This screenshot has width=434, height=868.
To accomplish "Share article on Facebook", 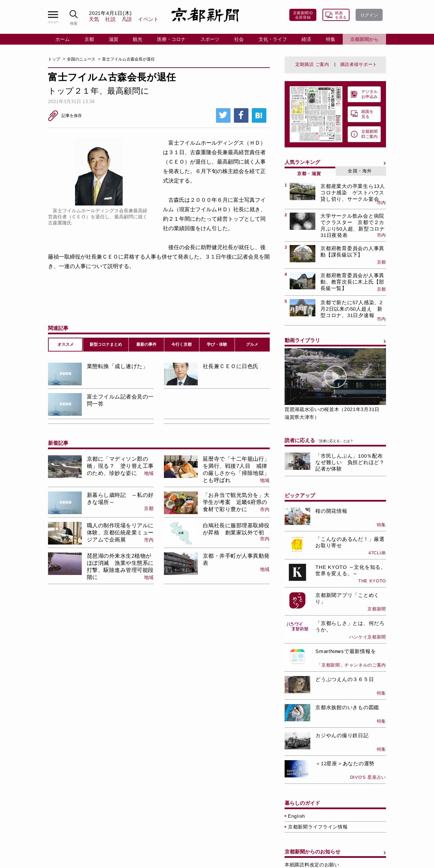I will (241, 115).
